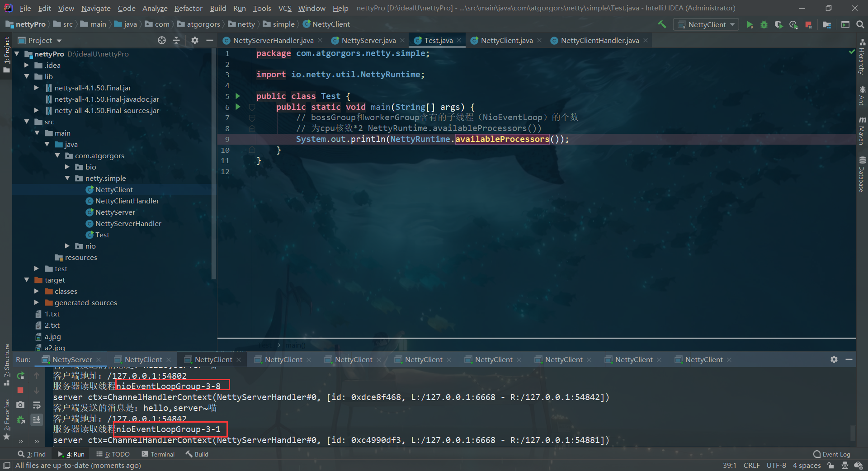
Task: Collapse all nodes in the Project panel
Action: coord(176,40)
